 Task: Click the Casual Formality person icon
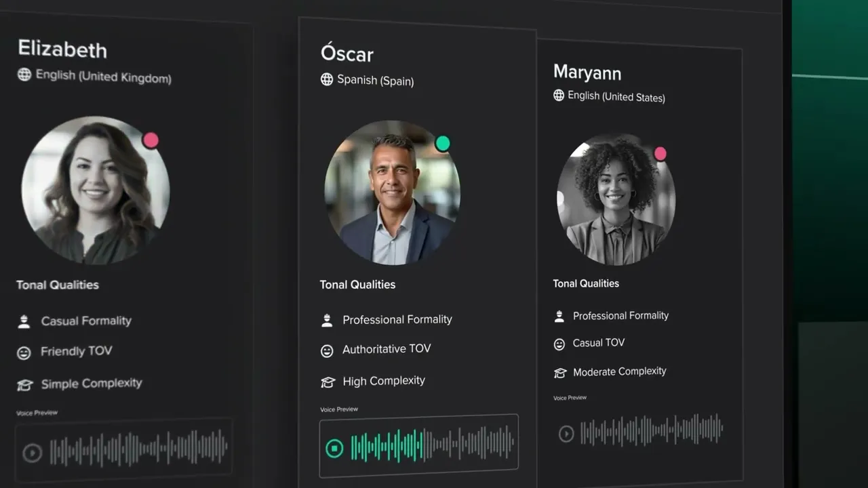coord(24,321)
